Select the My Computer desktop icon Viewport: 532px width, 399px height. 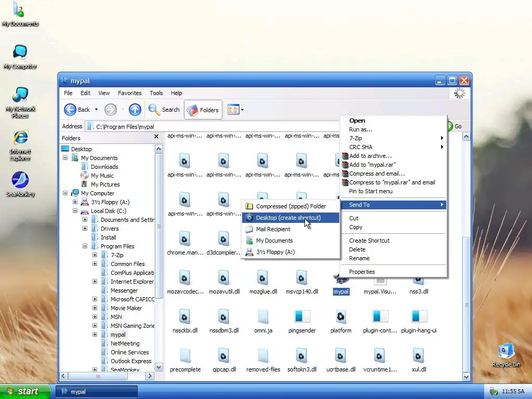point(20,57)
